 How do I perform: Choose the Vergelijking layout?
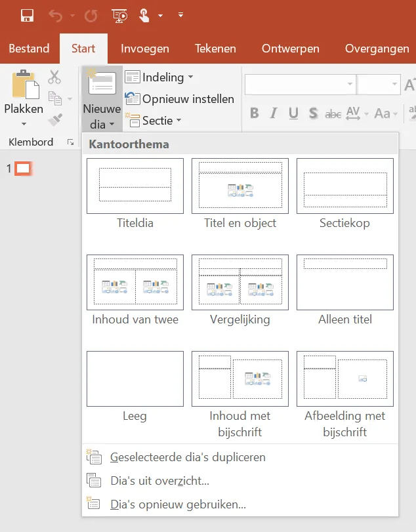(x=240, y=290)
